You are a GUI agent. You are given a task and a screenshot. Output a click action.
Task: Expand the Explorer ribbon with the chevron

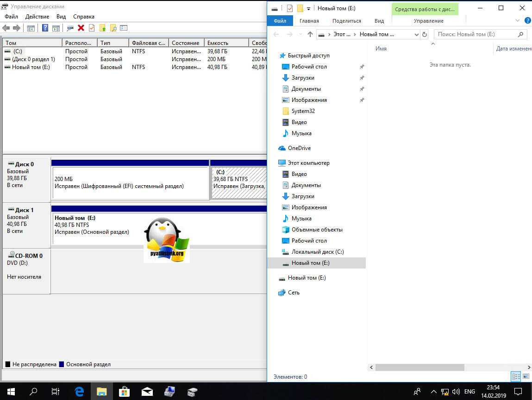(518, 21)
